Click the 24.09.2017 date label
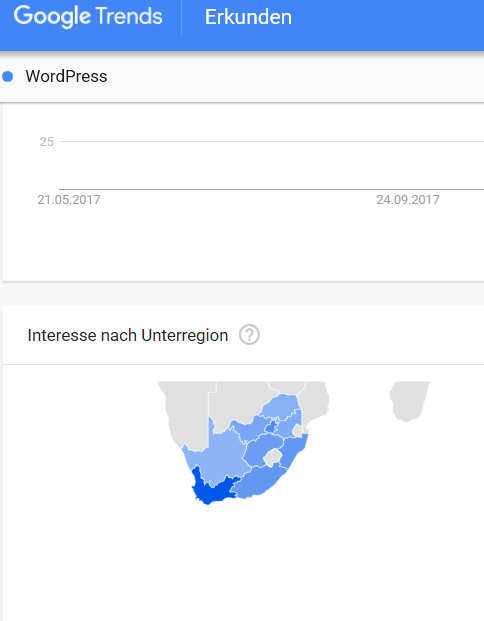This screenshot has height=621, width=484. coord(408,200)
